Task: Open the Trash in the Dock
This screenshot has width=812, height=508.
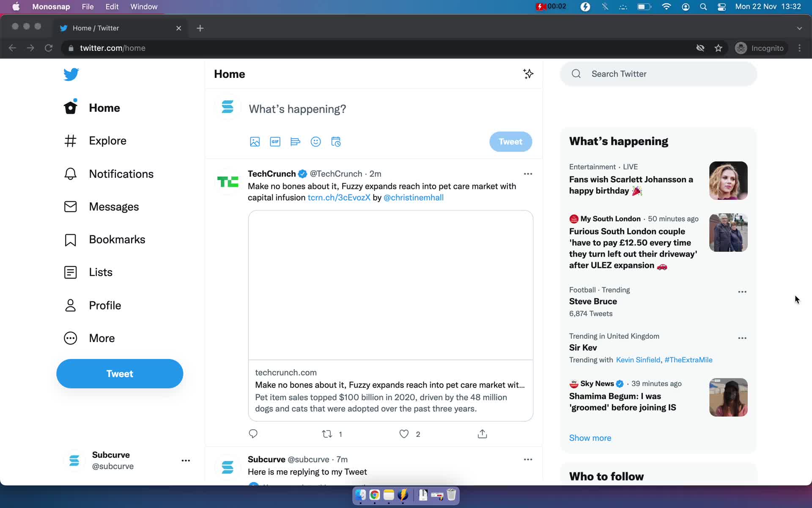Action: [451, 494]
